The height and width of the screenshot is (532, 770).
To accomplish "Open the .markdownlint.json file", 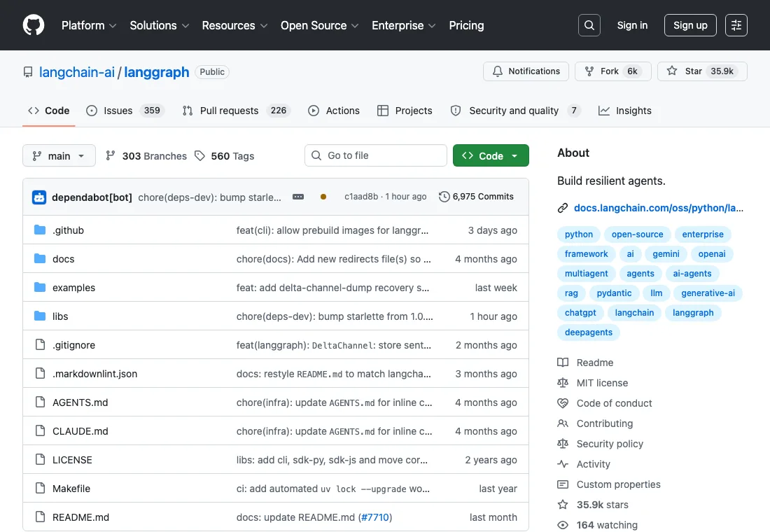I will pyautogui.click(x=94, y=374).
